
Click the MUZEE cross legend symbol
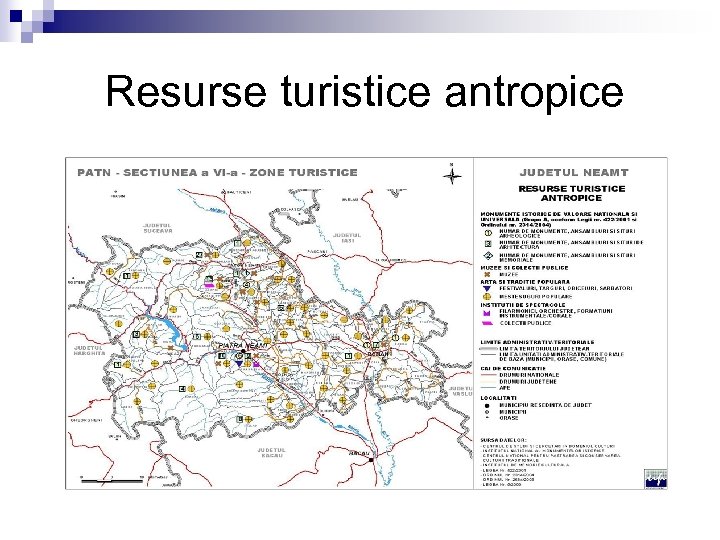click(488, 274)
